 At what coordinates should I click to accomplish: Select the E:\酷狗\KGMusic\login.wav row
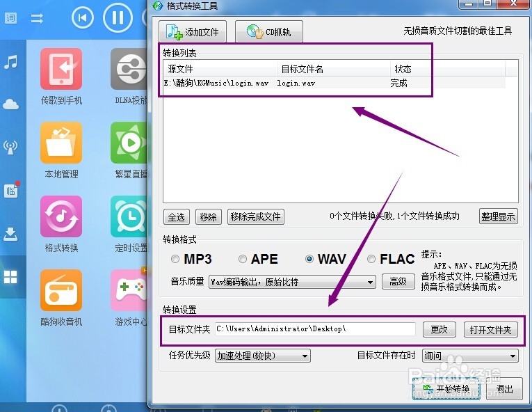(334, 83)
